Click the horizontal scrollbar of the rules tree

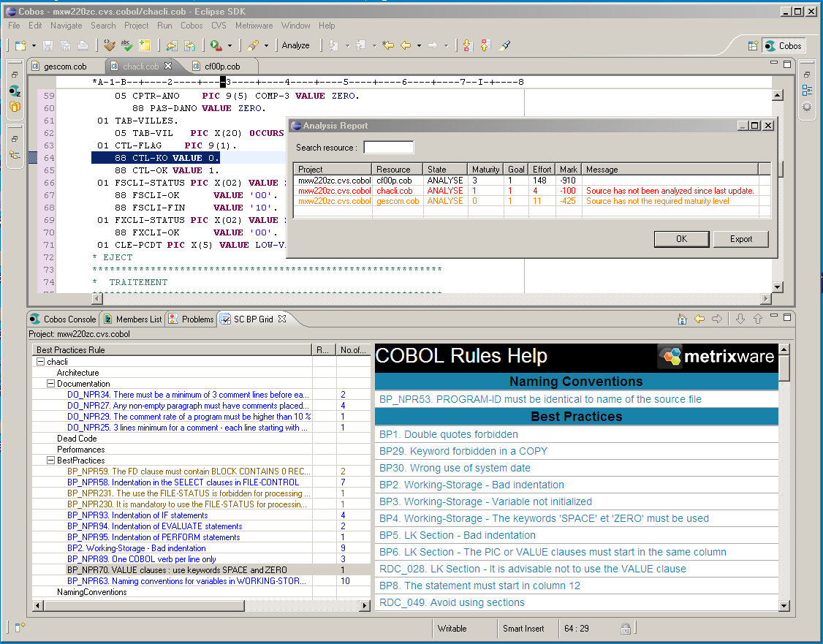point(144,606)
